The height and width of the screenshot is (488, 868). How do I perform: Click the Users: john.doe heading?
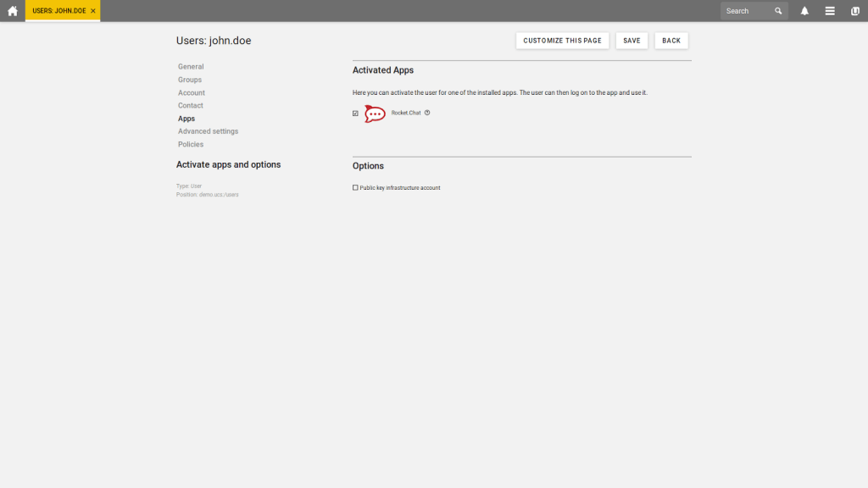214,41
